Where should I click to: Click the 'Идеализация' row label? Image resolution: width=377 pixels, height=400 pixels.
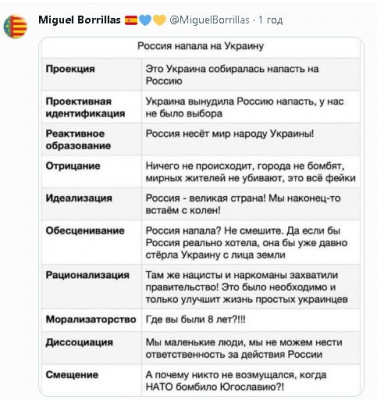pyautogui.click(x=79, y=198)
